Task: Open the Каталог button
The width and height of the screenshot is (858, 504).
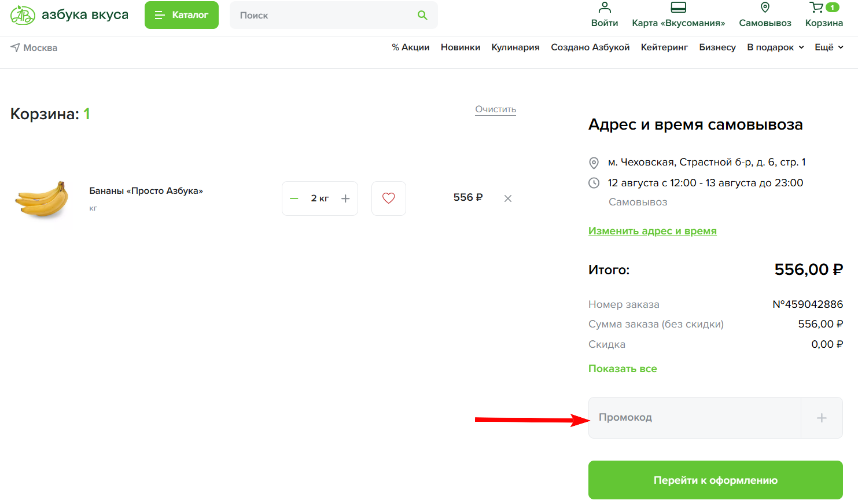Action: (181, 15)
